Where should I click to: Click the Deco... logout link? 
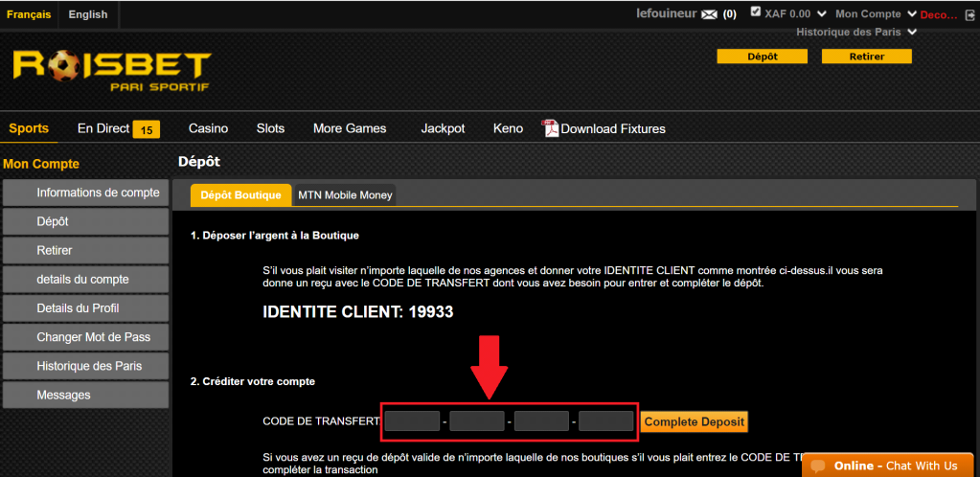939,15
